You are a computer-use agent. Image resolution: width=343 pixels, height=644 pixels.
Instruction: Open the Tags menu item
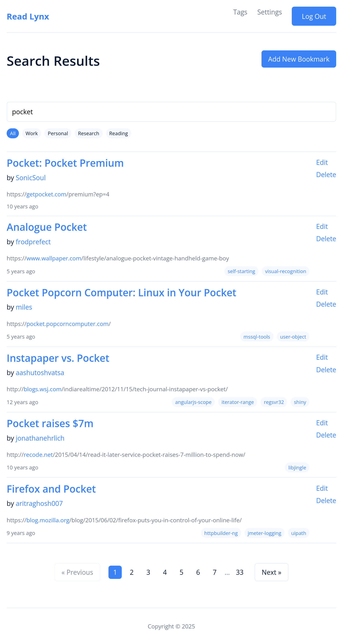[x=240, y=12]
